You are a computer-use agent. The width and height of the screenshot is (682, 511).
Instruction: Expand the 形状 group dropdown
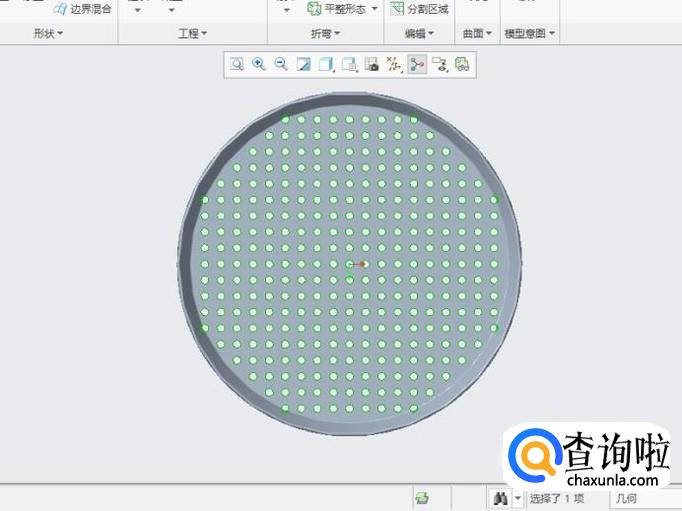pyautogui.click(x=48, y=33)
